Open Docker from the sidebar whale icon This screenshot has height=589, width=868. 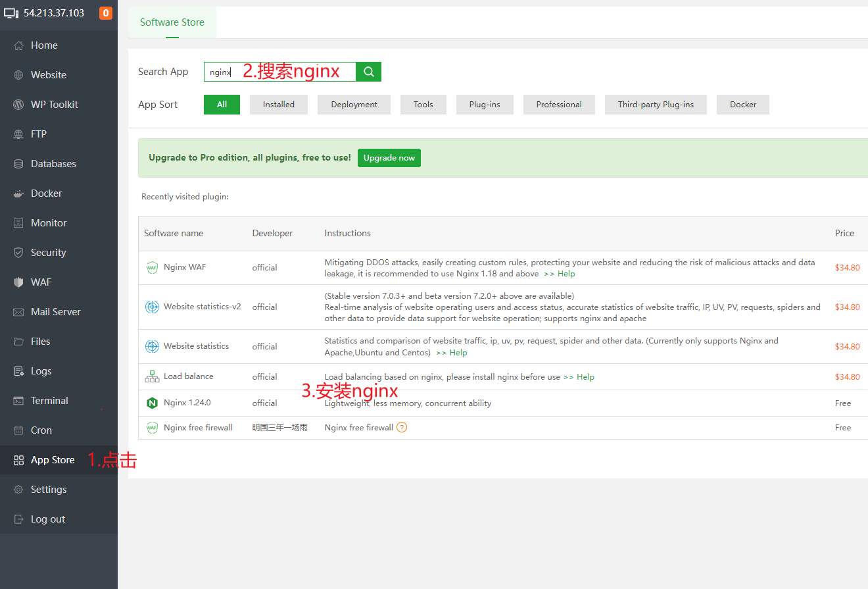(18, 193)
